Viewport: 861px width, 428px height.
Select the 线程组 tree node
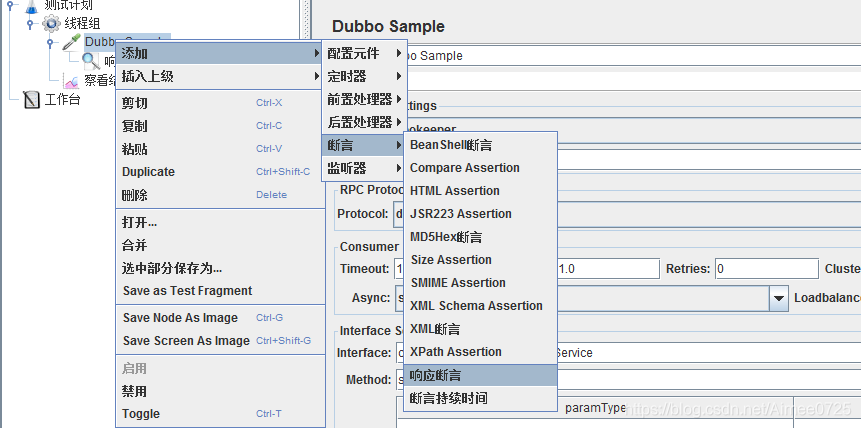pyautogui.click(x=82, y=24)
